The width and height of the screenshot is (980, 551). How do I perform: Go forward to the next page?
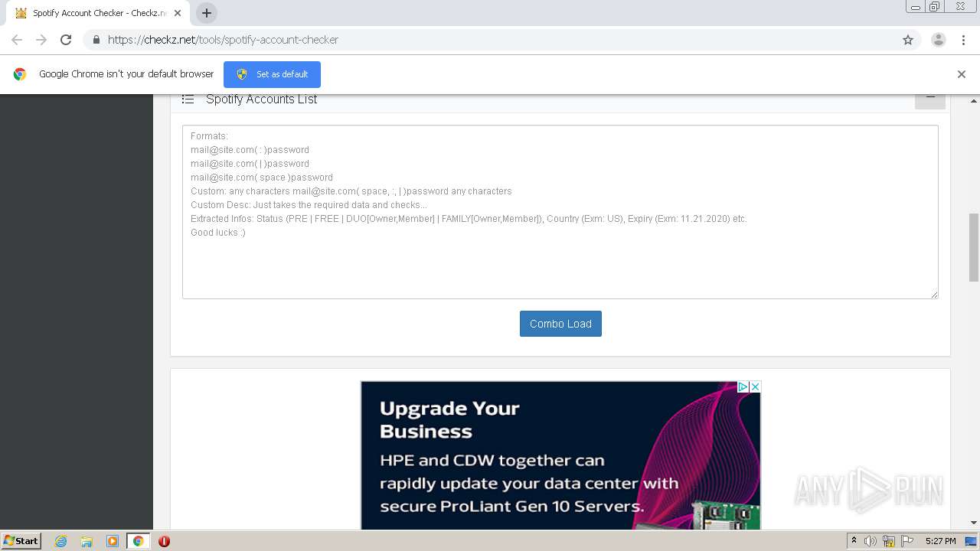coord(41,40)
